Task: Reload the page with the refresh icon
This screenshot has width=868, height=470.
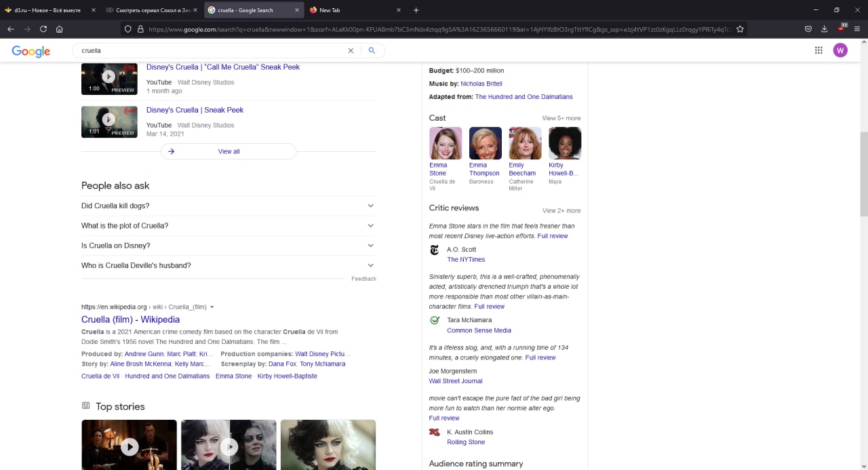Action: tap(43, 29)
